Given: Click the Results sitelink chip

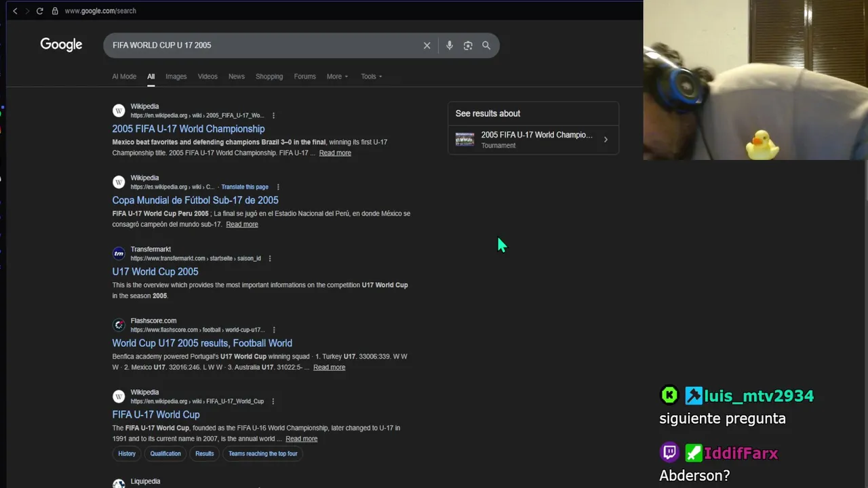Looking at the screenshot, I should click(204, 453).
